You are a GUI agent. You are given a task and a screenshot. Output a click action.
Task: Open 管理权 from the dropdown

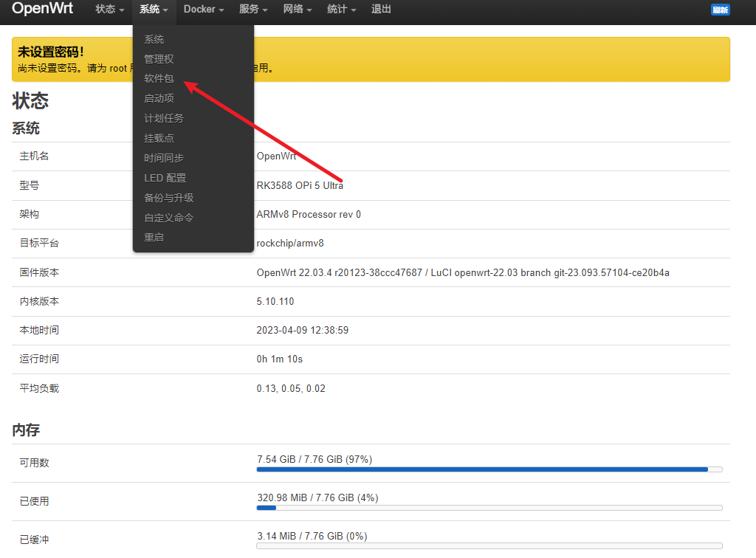pyautogui.click(x=159, y=59)
